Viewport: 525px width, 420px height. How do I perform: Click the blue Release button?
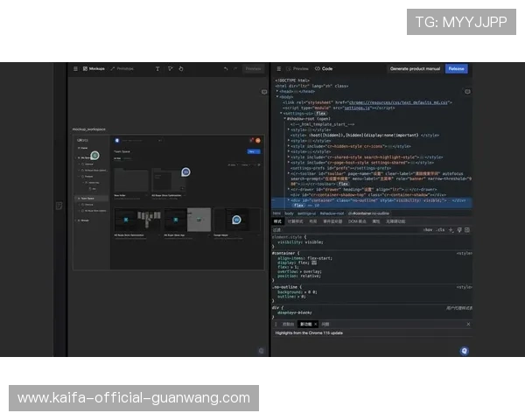(x=456, y=68)
